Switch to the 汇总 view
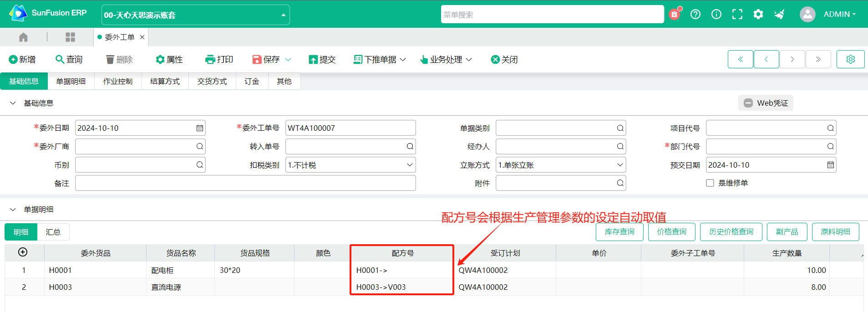Image resolution: width=868 pixels, height=313 pixels. tap(53, 232)
